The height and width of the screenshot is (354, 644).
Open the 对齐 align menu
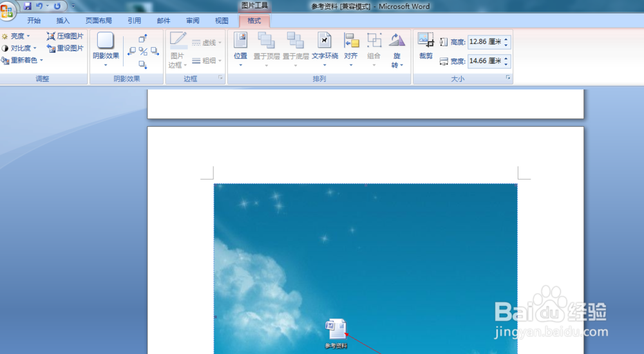tap(351, 50)
